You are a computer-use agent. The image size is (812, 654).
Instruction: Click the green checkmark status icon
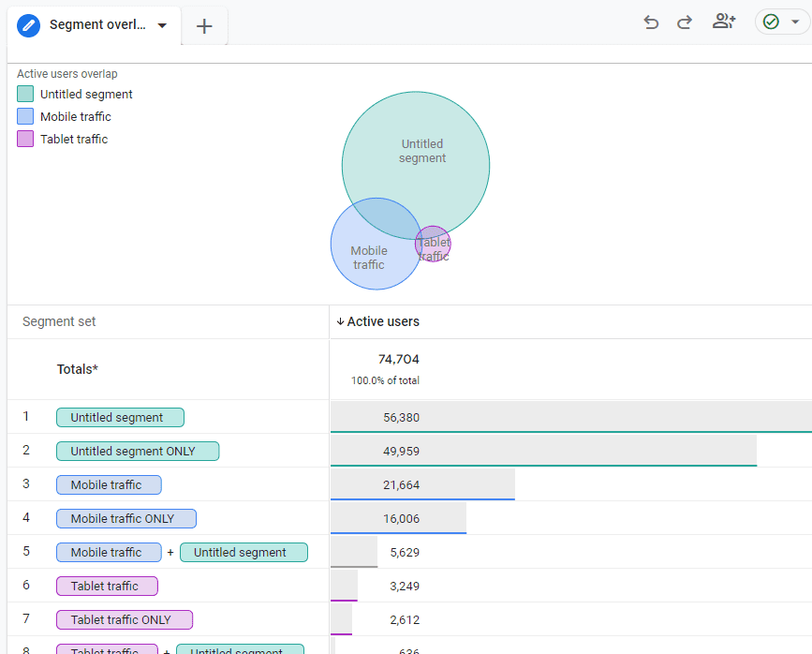(x=771, y=22)
